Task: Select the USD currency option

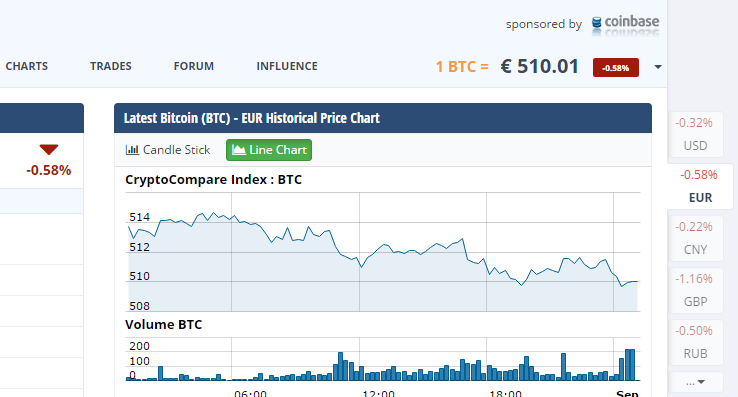Action: (695, 134)
